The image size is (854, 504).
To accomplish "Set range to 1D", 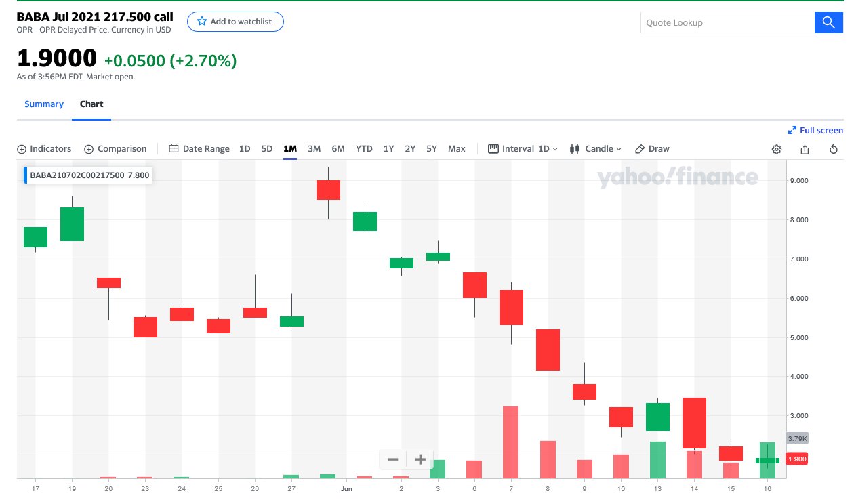I will click(245, 149).
